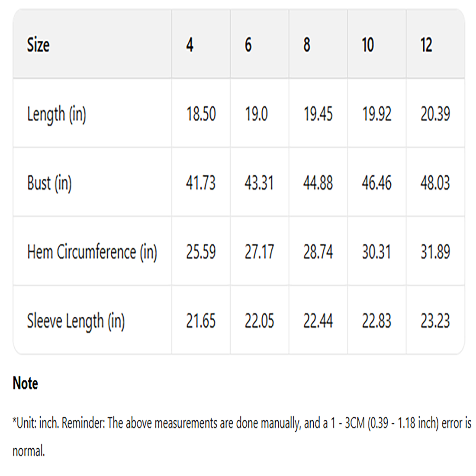This screenshot has width=476, height=476.
Task: Select the Bust (in) row label
Action: (49, 183)
